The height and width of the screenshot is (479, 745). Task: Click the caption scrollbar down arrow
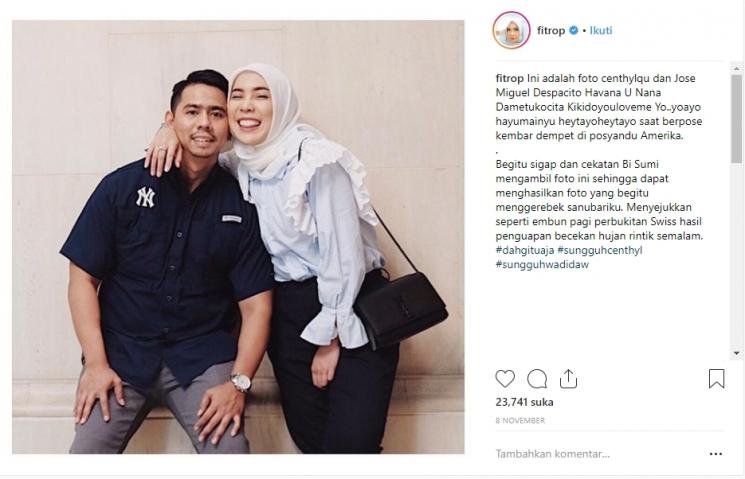[736, 353]
